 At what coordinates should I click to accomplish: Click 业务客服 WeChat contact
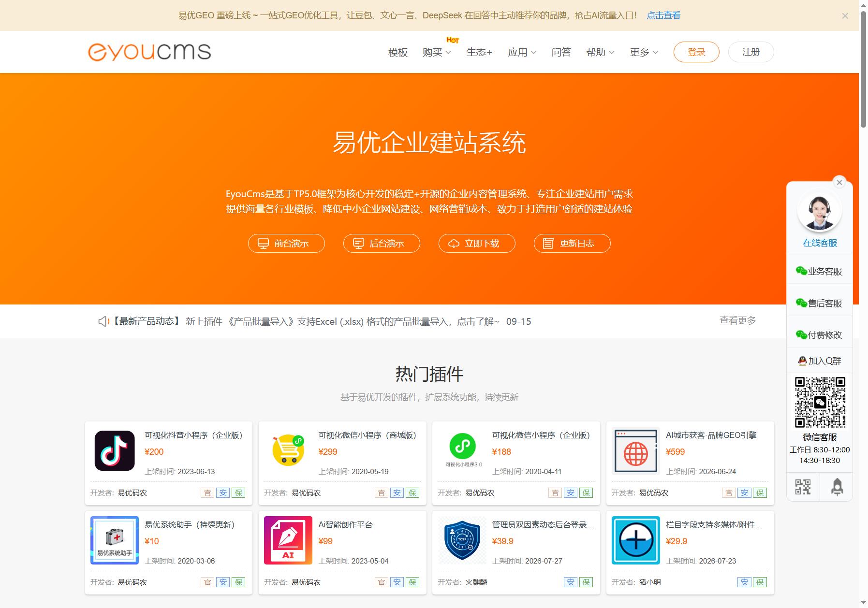pyautogui.click(x=819, y=272)
